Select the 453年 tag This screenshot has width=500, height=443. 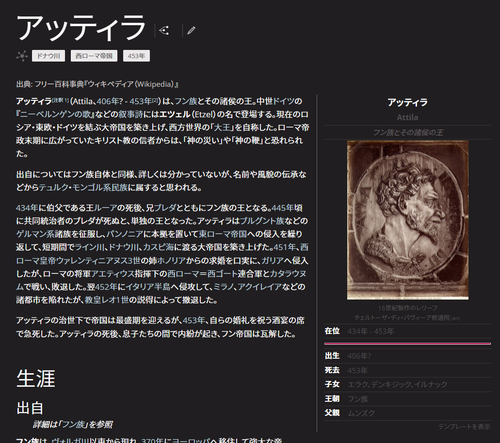(x=136, y=56)
